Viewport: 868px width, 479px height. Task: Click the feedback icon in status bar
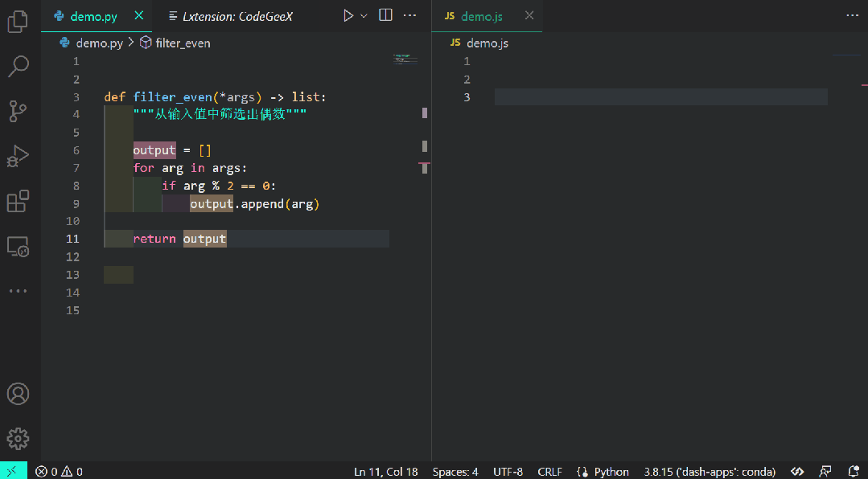825,471
